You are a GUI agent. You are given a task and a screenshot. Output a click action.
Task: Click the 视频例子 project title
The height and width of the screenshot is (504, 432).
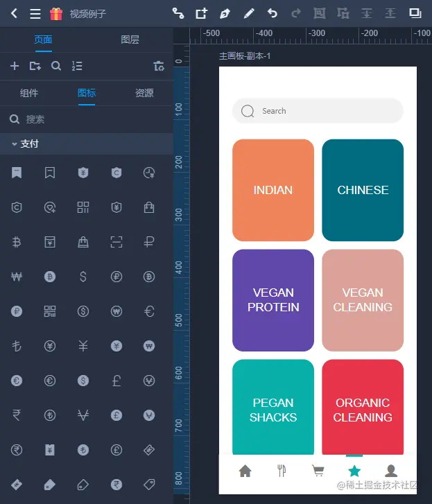point(88,14)
